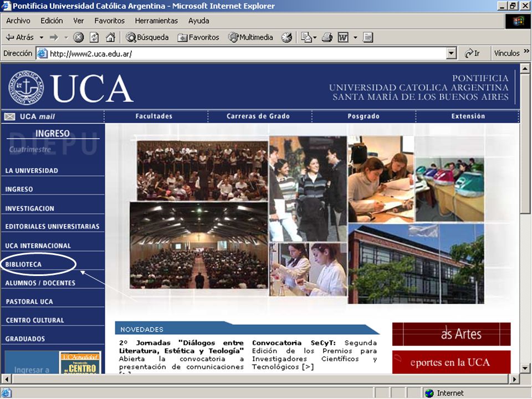Open the Ver menu
Image resolution: width=532 pixels, height=399 pixels.
coord(78,21)
